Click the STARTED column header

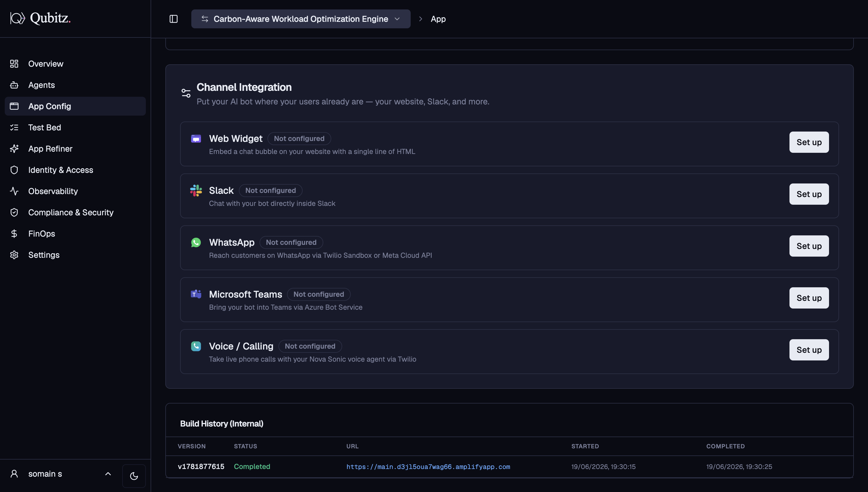point(585,446)
